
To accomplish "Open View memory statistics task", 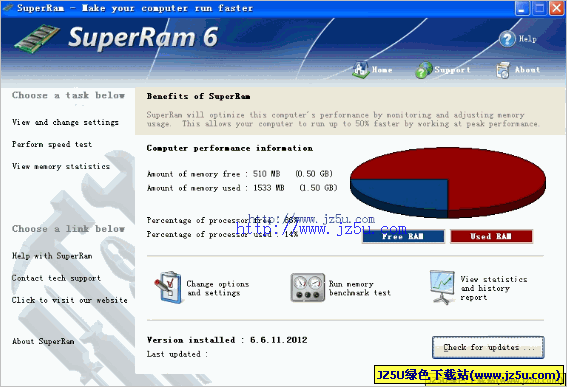I will pyautogui.click(x=61, y=166).
